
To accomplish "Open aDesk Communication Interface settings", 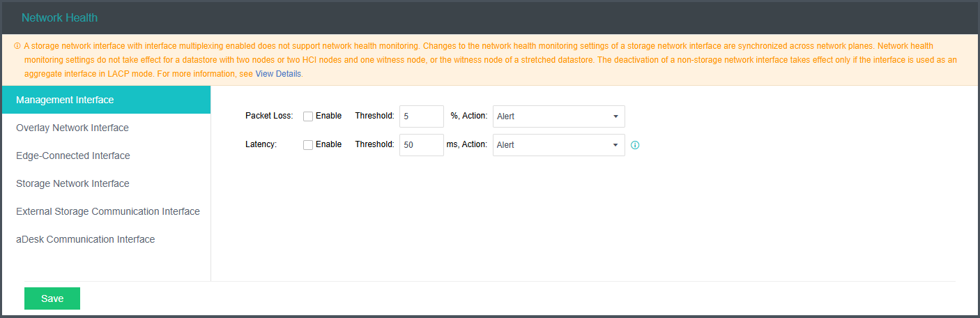I will pyautogui.click(x=85, y=239).
